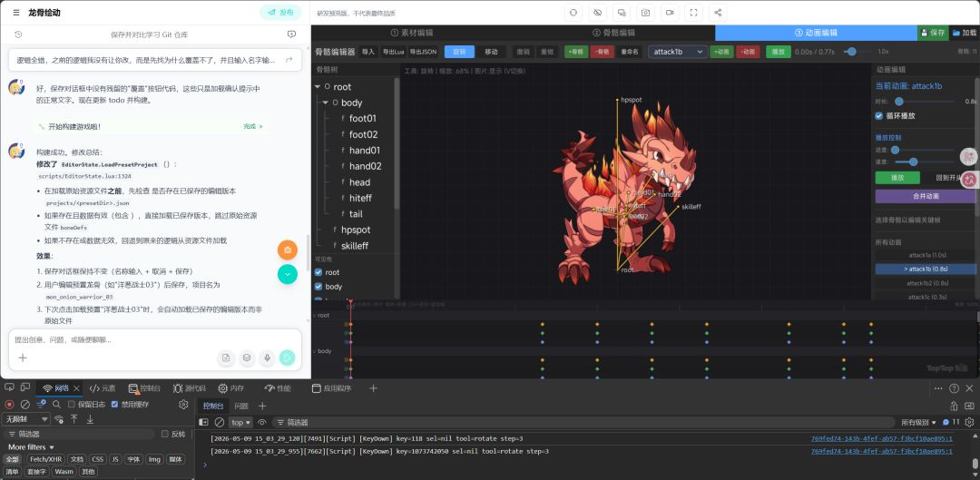
Task: Click the 发布 publish button
Action: tap(280, 13)
